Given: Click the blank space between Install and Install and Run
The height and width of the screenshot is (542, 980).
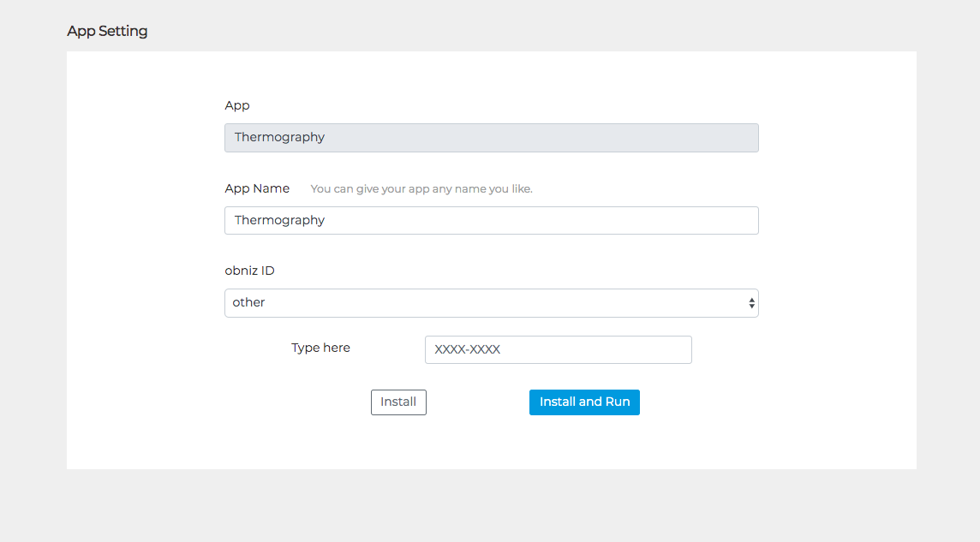Looking at the screenshot, I should click(477, 402).
